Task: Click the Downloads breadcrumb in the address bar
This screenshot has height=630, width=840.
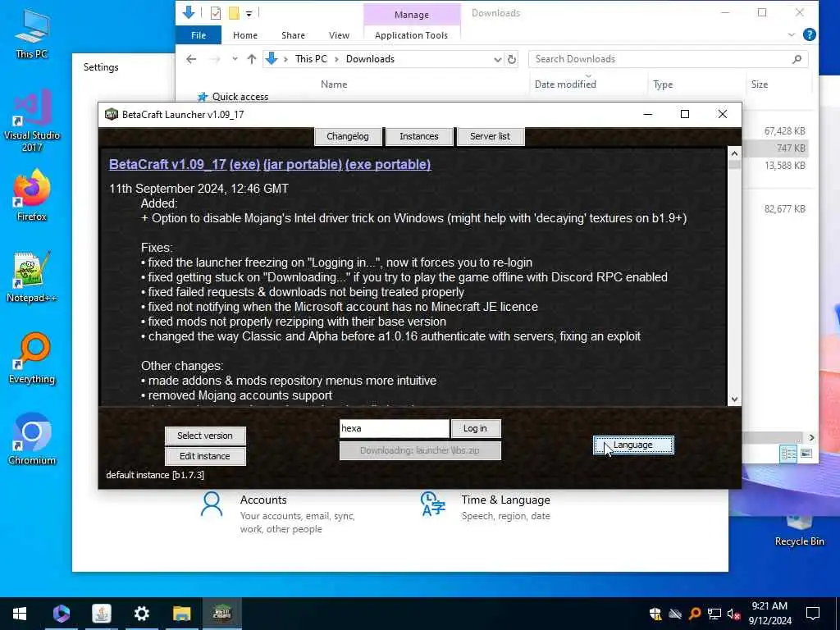Action: coord(370,59)
